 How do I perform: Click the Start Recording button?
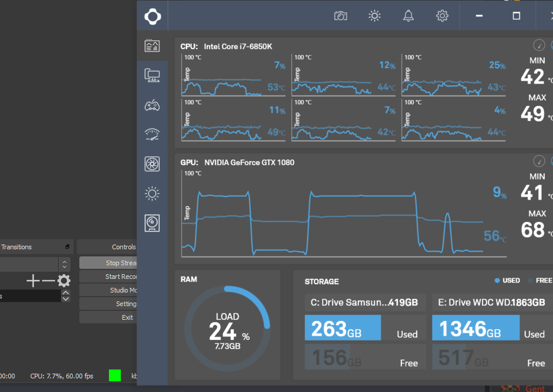coord(108,277)
